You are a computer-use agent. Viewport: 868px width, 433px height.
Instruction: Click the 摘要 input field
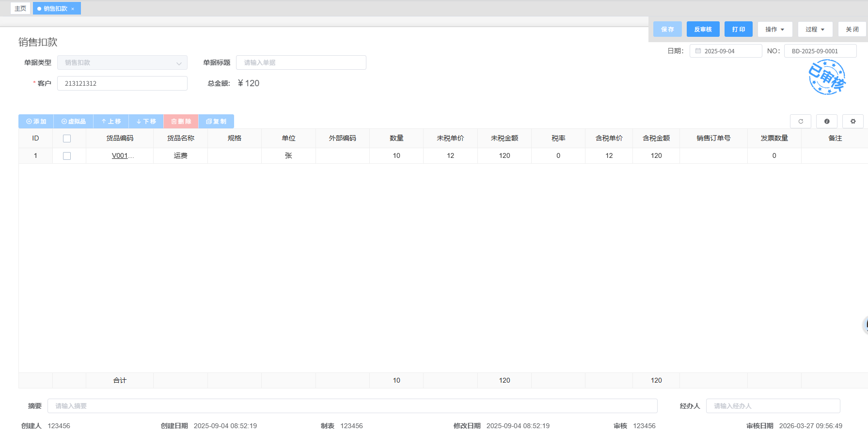(x=352, y=406)
